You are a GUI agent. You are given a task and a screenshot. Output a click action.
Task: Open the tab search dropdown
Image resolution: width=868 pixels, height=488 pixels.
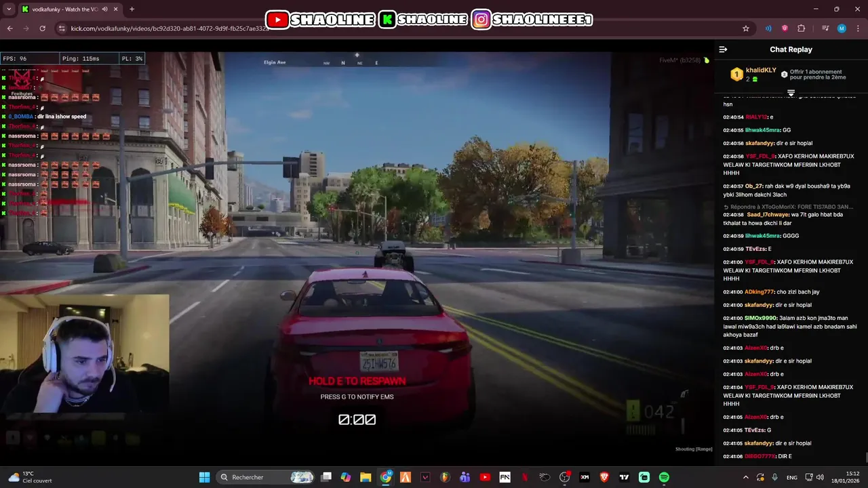tap(9, 9)
